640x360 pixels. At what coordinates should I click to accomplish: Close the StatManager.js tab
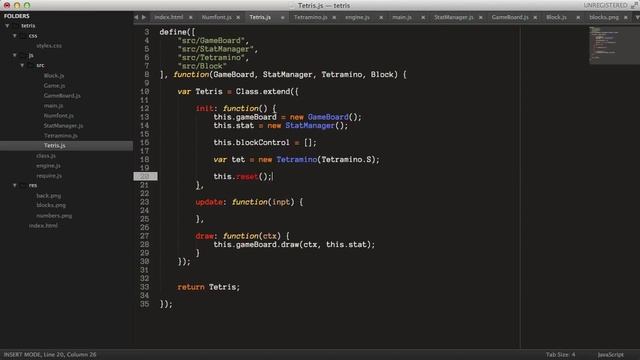tap(481, 18)
